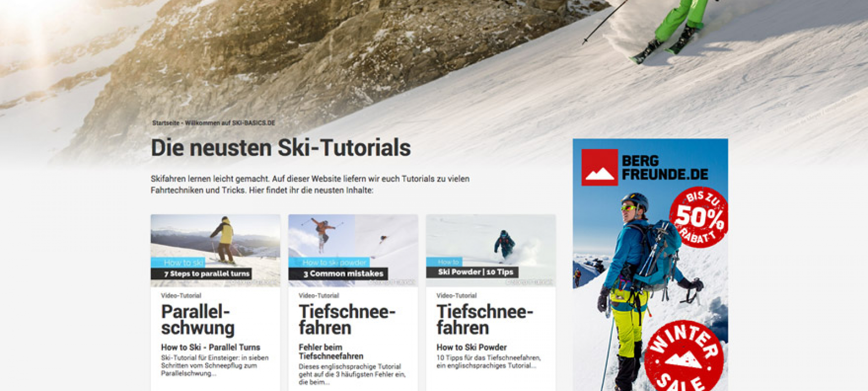This screenshot has width=868, height=391.
Task: Click the BERGFREUNDE.DE banner text
Action: [x=665, y=168]
